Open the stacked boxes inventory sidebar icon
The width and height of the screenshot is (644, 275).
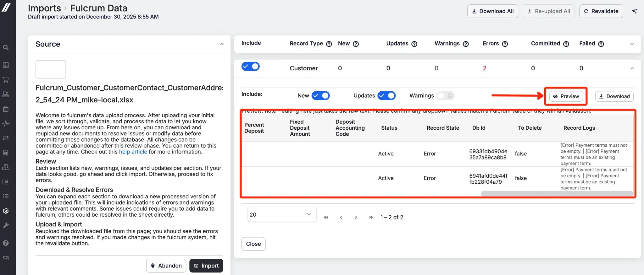point(6,167)
